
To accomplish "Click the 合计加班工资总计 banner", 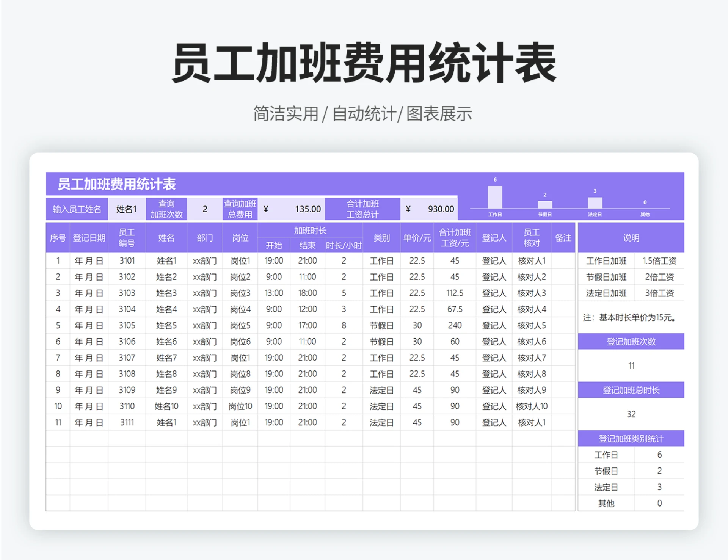I will tap(363, 208).
